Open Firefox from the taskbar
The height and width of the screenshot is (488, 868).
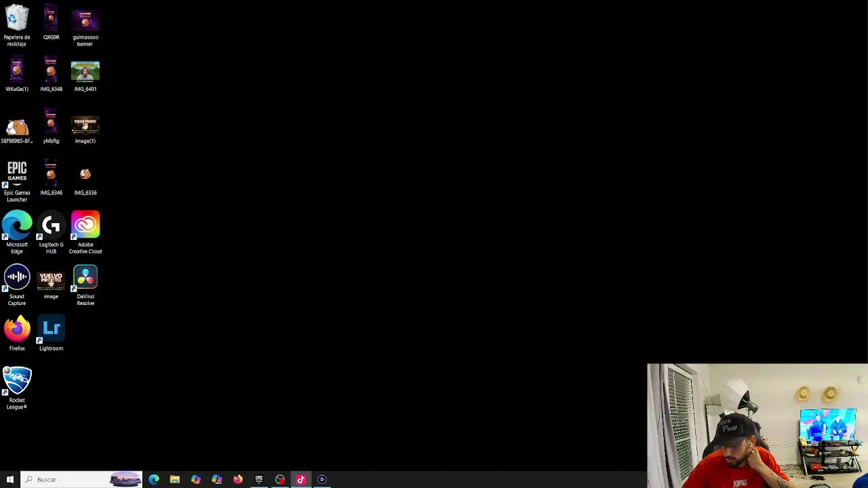click(237, 479)
